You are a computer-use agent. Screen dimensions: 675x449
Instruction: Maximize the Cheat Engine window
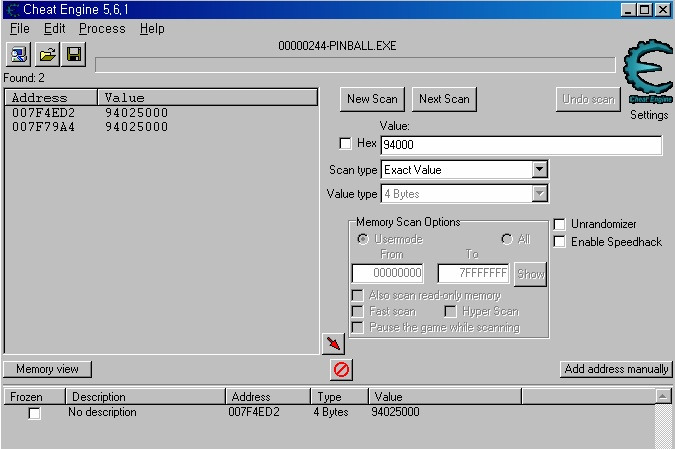pyautogui.click(x=644, y=10)
